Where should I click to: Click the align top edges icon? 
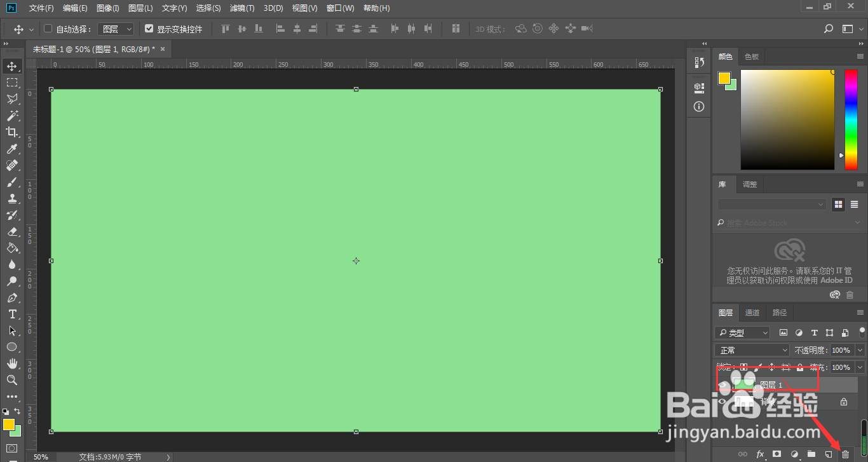click(x=225, y=29)
